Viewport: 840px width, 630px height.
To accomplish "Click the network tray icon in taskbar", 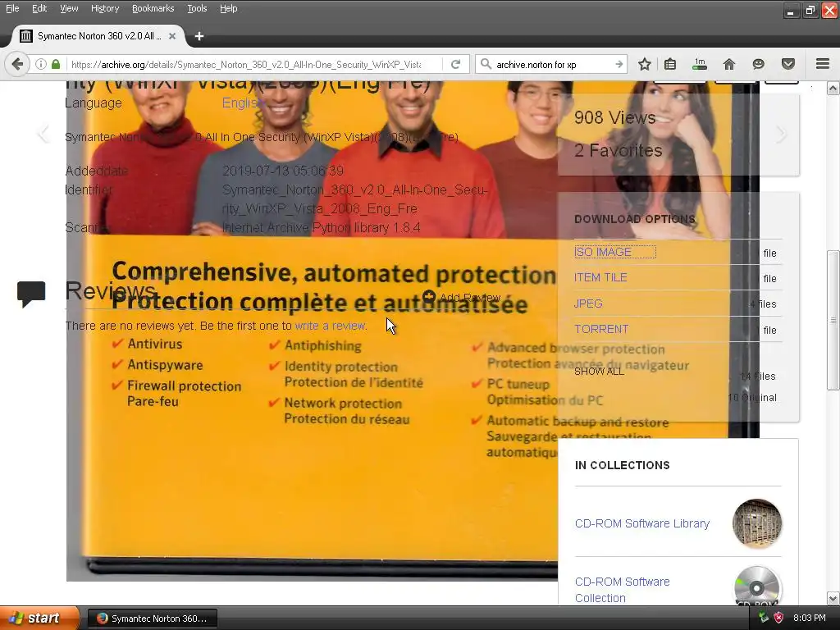I will [764, 618].
